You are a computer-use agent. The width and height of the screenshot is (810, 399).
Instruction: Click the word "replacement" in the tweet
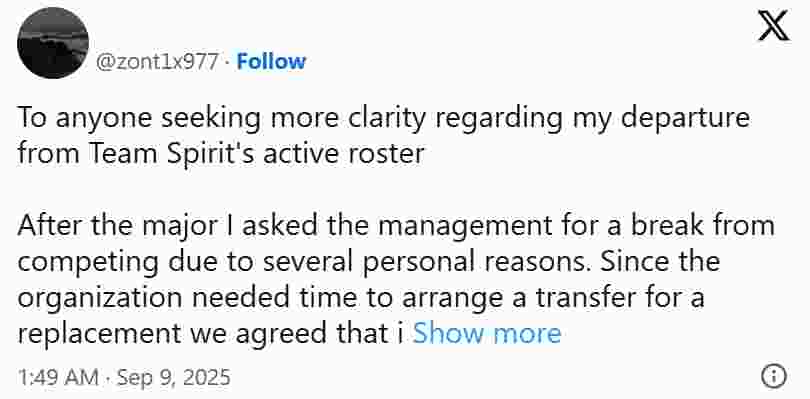click(x=99, y=335)
